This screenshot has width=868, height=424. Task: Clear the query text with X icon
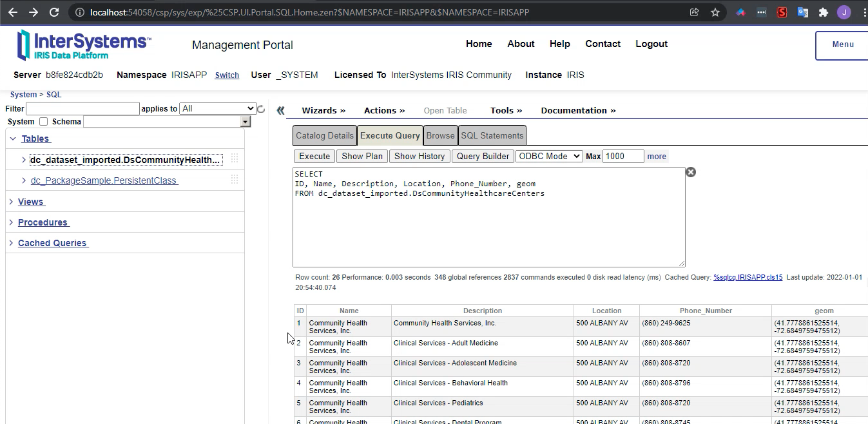pos(691,172)
